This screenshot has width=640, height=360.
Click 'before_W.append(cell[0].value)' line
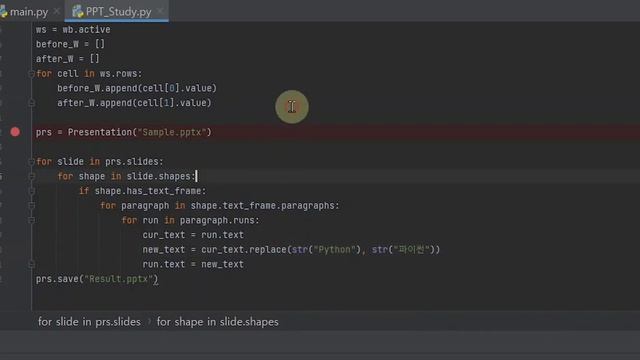(x=137, y=88)
